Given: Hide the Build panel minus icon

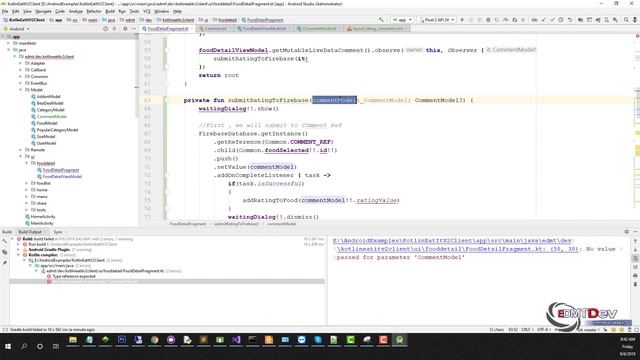Looking at the screenshot, I should point(636,232).
